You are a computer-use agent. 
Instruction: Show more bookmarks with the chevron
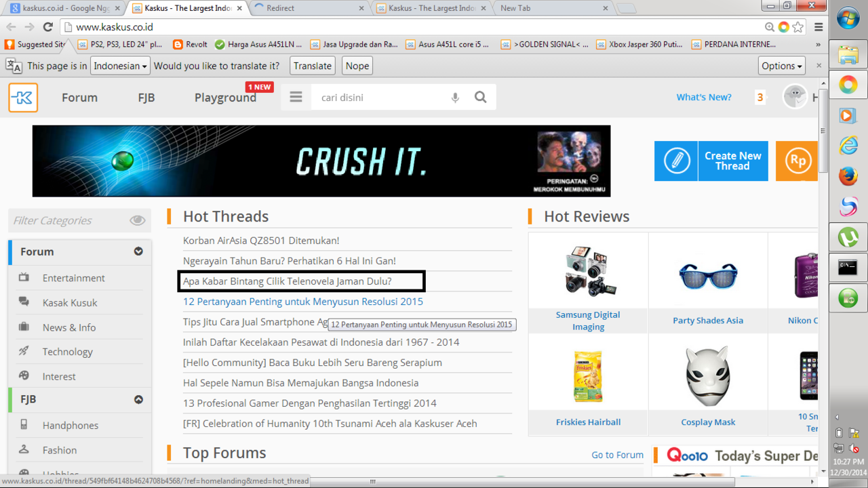pyautogui.click(x=818, y=45)
